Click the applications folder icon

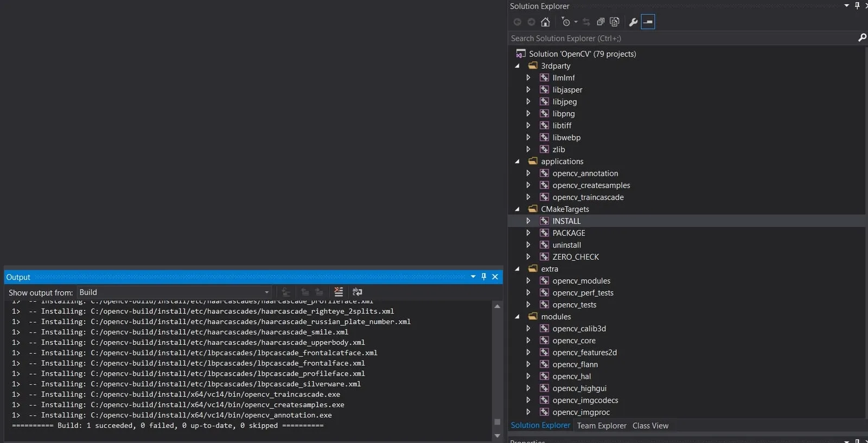click(x=533, y=161)
